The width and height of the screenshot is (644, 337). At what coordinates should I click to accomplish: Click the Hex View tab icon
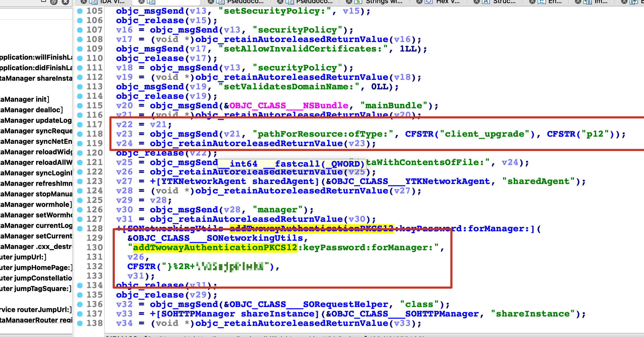(x=429, y=2)
